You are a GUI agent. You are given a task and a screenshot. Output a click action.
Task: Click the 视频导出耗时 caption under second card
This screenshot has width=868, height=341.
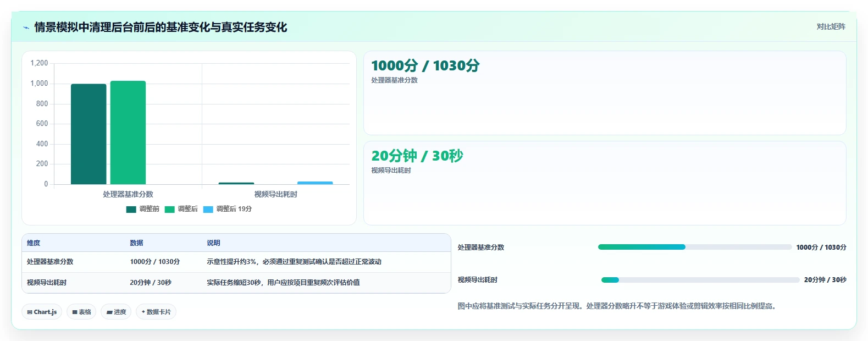391,170
